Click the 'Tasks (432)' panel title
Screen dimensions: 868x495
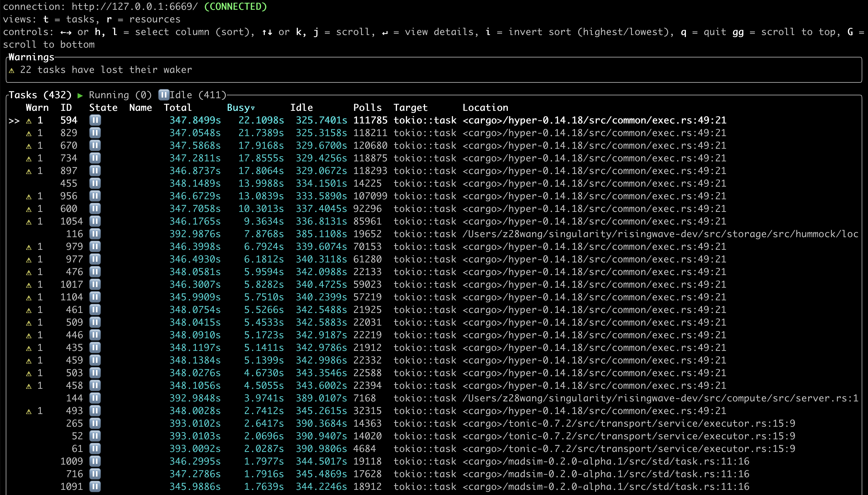coord(40,95)
